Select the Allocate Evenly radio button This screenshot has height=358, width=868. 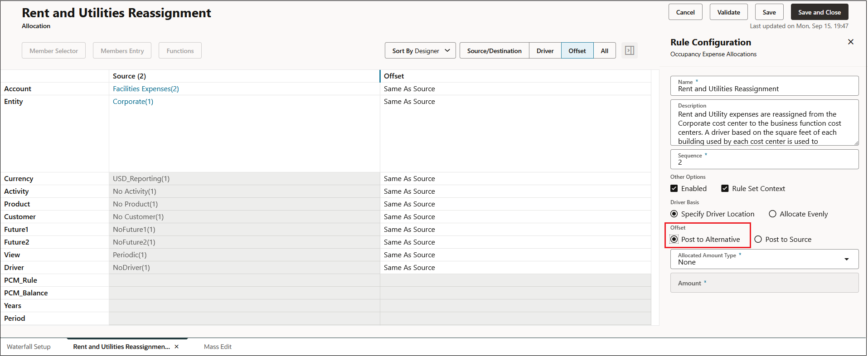pyautogui.click(x=773, y=214)
